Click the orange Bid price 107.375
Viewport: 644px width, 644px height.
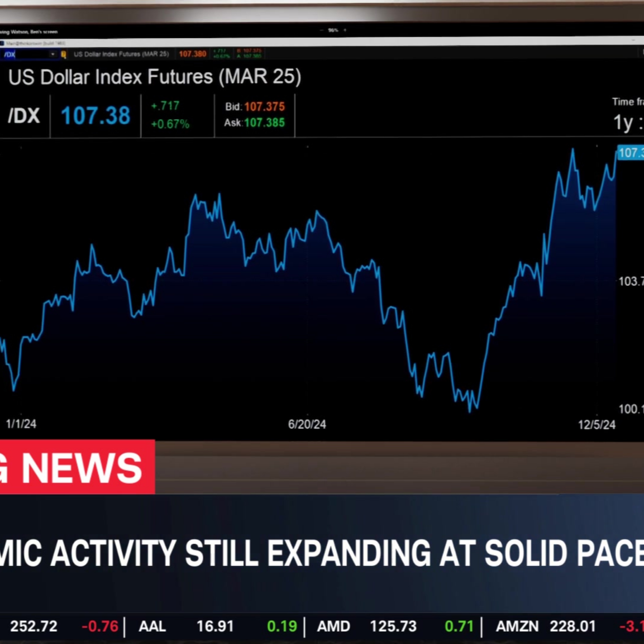coord(264,107)
